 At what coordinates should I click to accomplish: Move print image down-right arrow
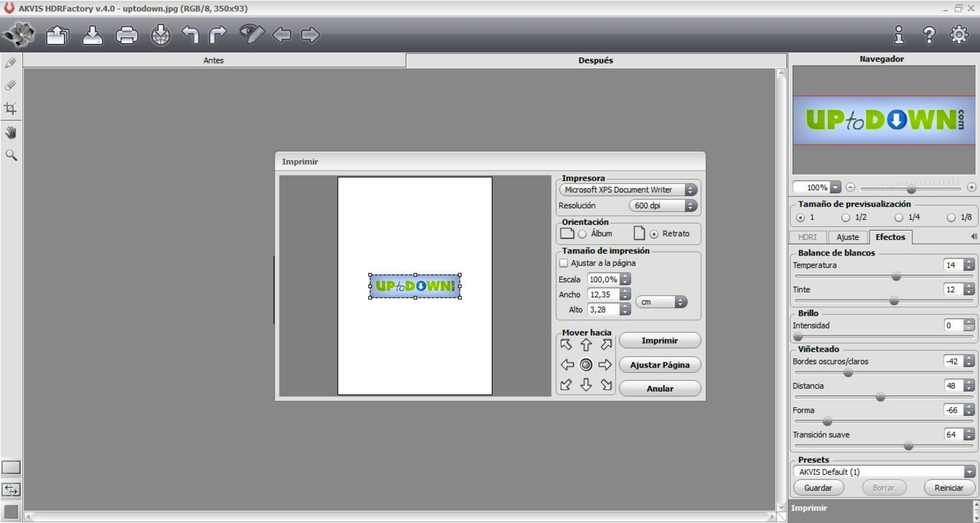[606, 385]
